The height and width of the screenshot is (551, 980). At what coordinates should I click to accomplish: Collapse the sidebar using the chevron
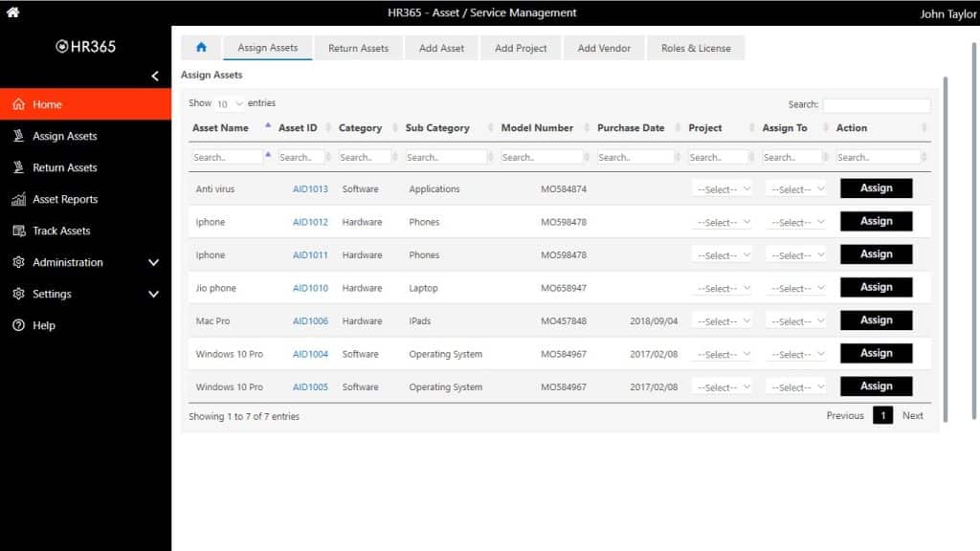(154, 76)
